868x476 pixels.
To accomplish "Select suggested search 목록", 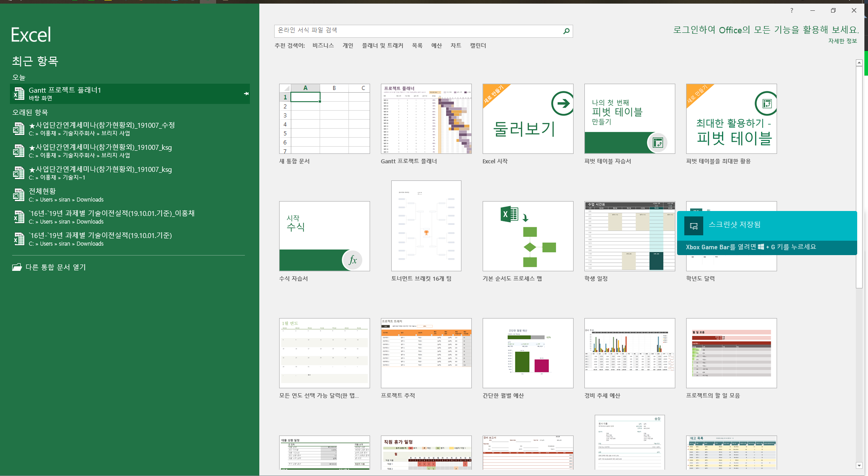I will coord(417,45).
